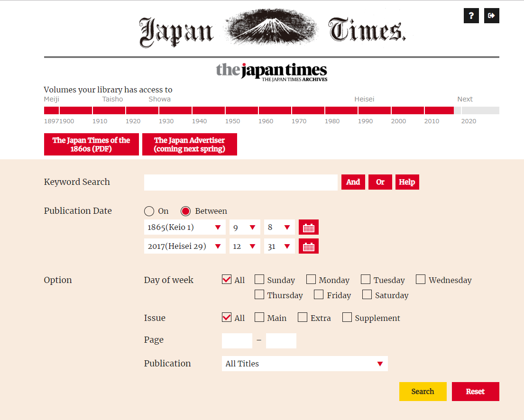This screenshot has height=420, width=524.
Task: Select the 1950 decade timeline segment
Action: click(x=242, y=110)
